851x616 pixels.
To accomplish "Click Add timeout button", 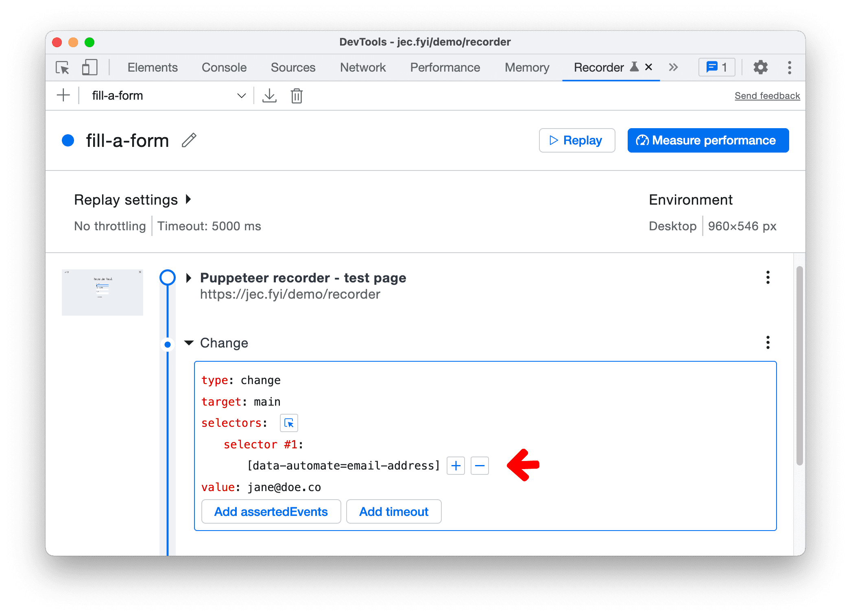I will coord(394,511).
